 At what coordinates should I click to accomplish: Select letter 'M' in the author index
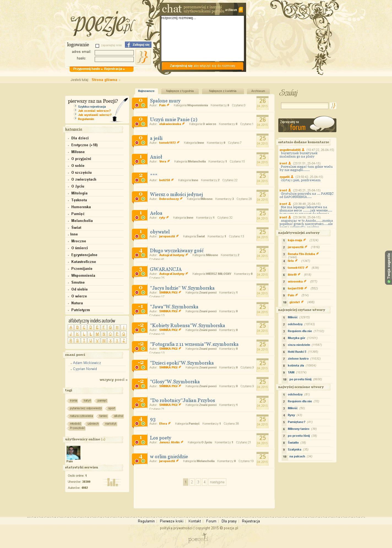tap(97, 334)
